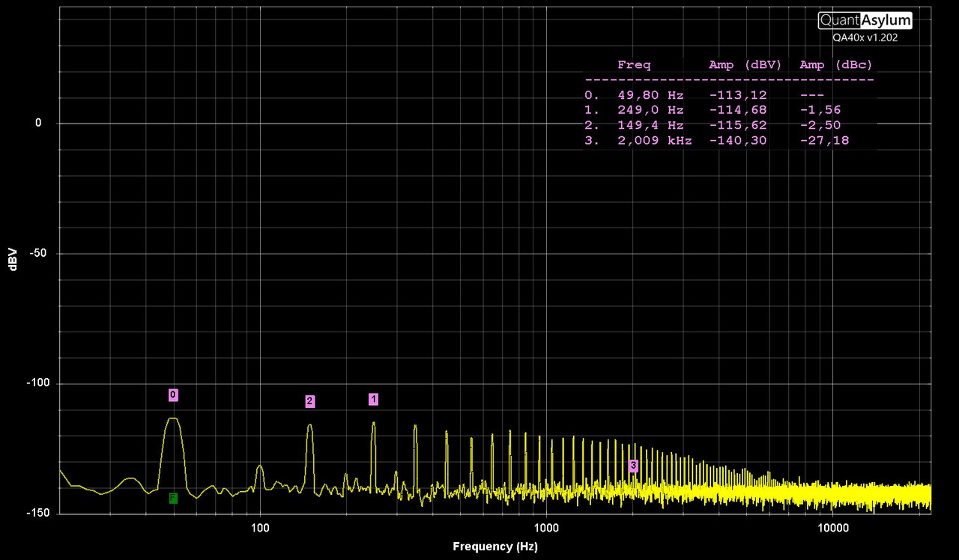Click the QA40x v1.202 version label

[x=865, y=37]
